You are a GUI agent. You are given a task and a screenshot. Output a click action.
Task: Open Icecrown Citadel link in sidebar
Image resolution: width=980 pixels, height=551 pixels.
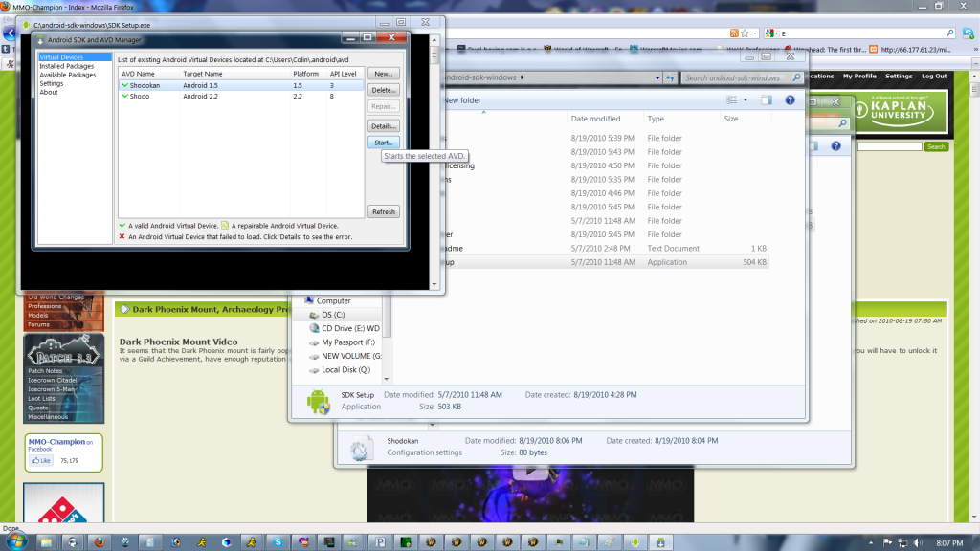52,380
